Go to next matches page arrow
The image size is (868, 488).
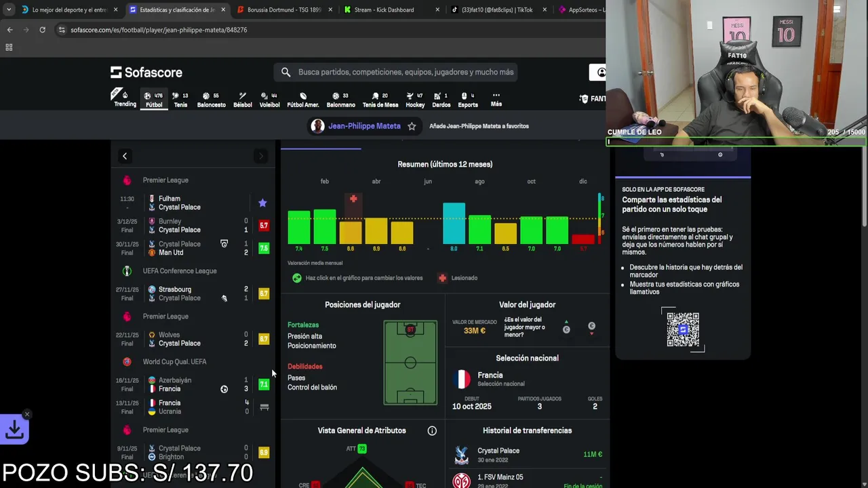point(260,157)
